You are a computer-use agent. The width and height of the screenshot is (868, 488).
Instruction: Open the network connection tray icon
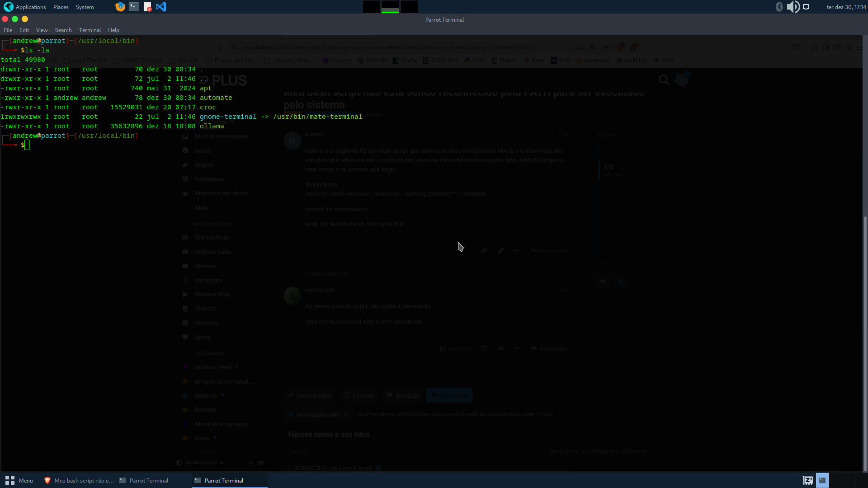[806, 7]
